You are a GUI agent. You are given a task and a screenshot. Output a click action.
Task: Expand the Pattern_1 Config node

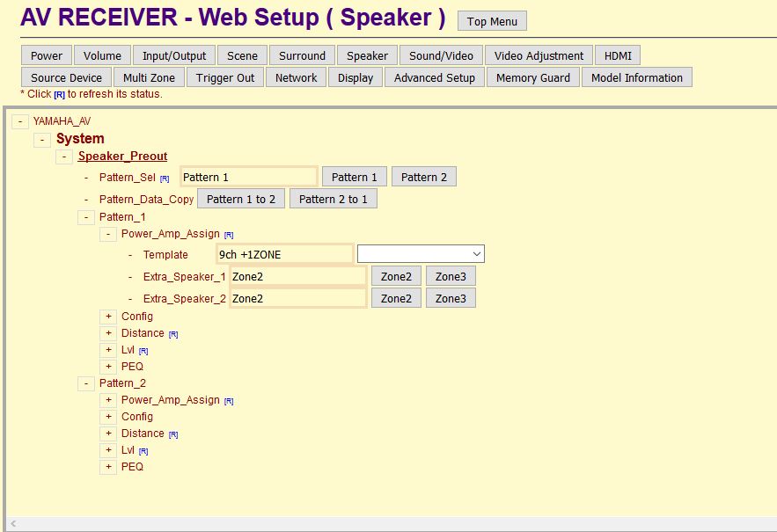[108, 317]
